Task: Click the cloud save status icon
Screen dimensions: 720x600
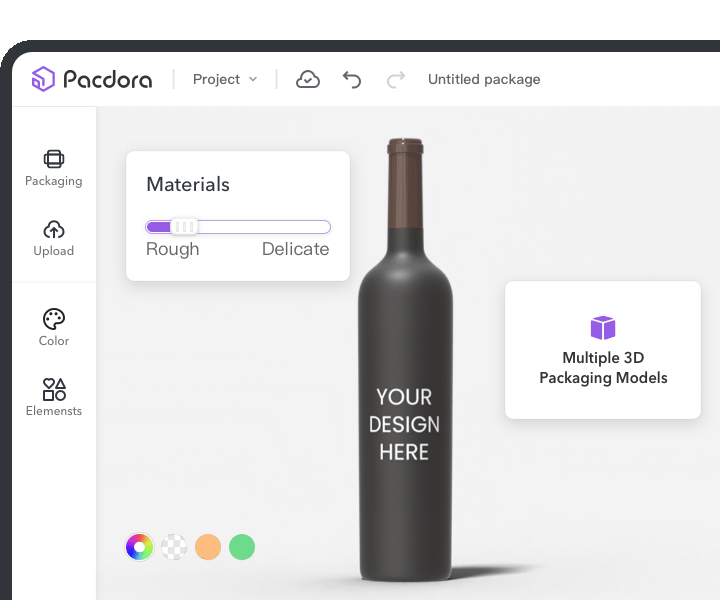Action: point(308,79)
